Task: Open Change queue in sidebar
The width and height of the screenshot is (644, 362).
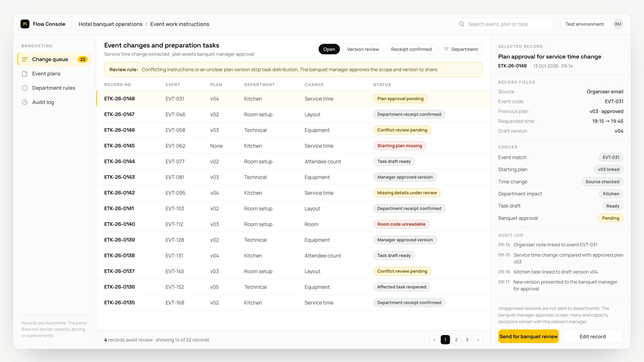Action: [55, 59]
